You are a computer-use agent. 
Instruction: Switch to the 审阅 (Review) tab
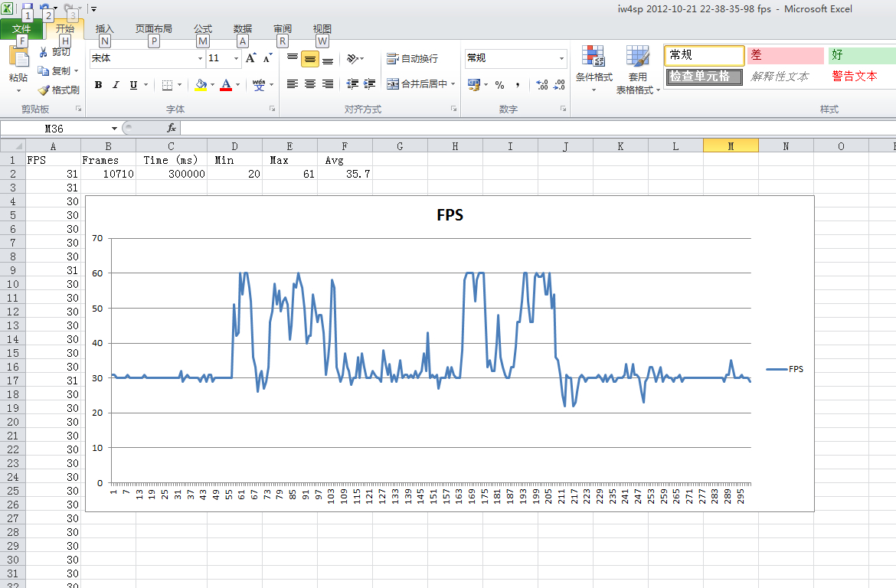coord(283,29)
